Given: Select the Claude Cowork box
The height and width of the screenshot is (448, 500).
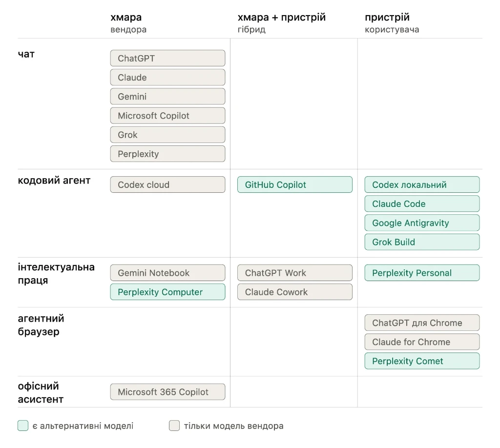Looking at the screenshot, I should coord(295,292).
